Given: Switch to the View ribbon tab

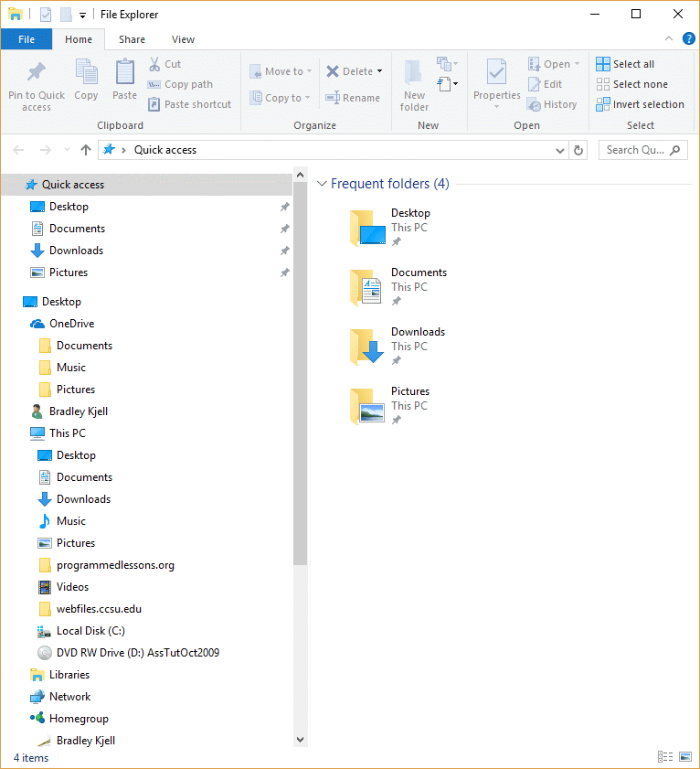Looking at the screenshot, I should tap(183, 39).
